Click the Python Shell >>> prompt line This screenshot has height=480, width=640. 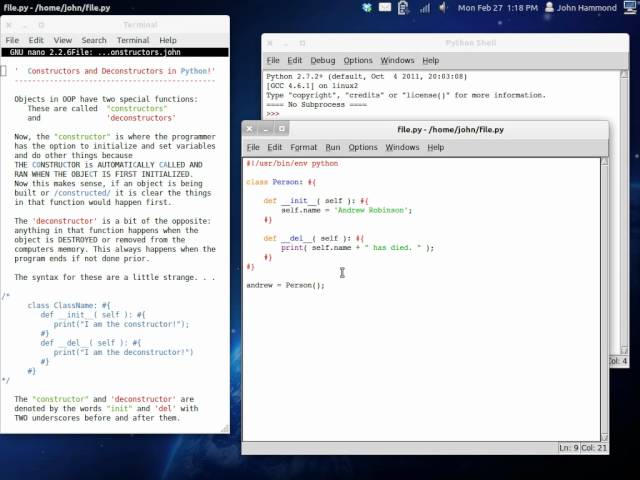click(x=273, y=114)
